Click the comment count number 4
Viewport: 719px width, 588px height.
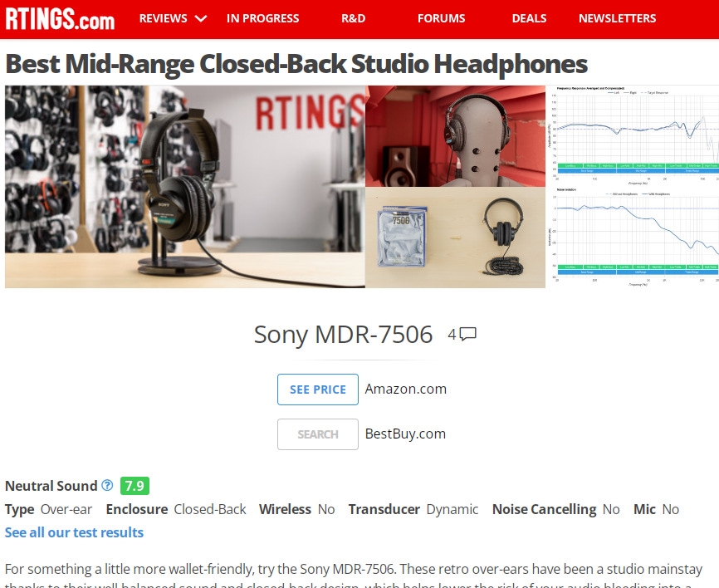[x=452, y=335]
